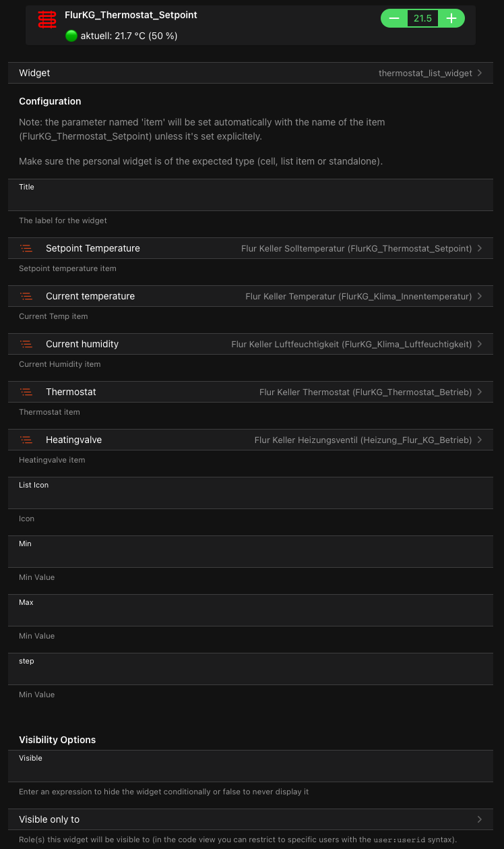The height and width of the screenshot is (849, 504).
Task: Click the item list icon beside Current humidity
Action: pyautogui.click(x=26, y=344)
